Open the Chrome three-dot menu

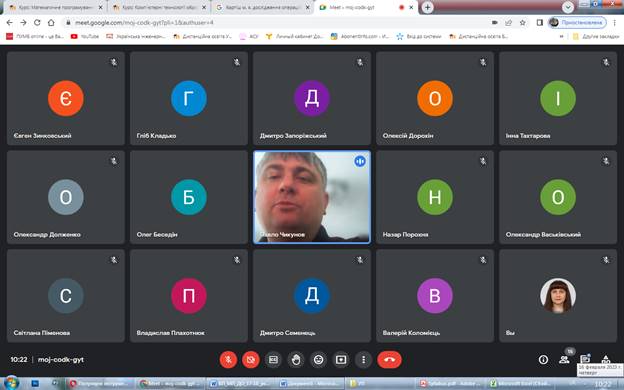tap(615, 23)
